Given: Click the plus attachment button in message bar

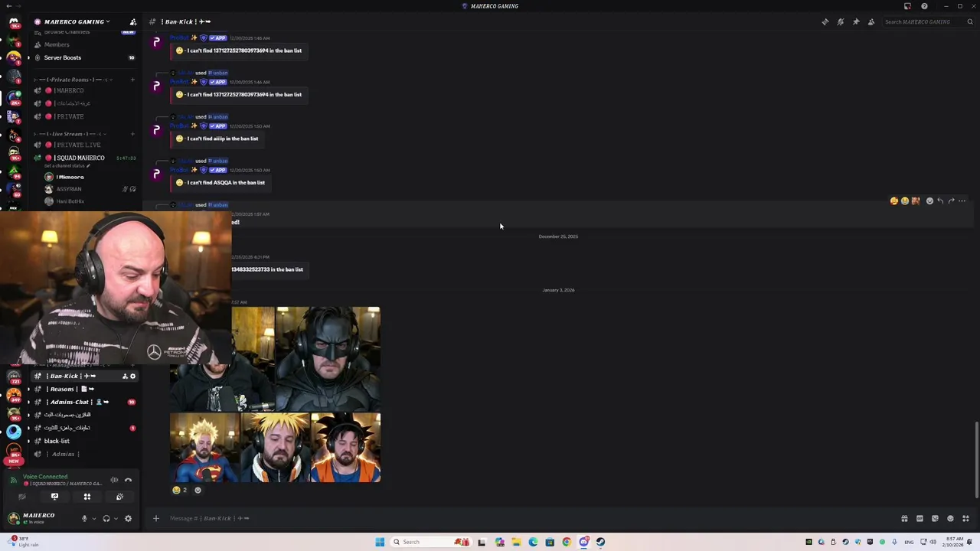Looking at the screenshot, I should click(x=155, y=518).
